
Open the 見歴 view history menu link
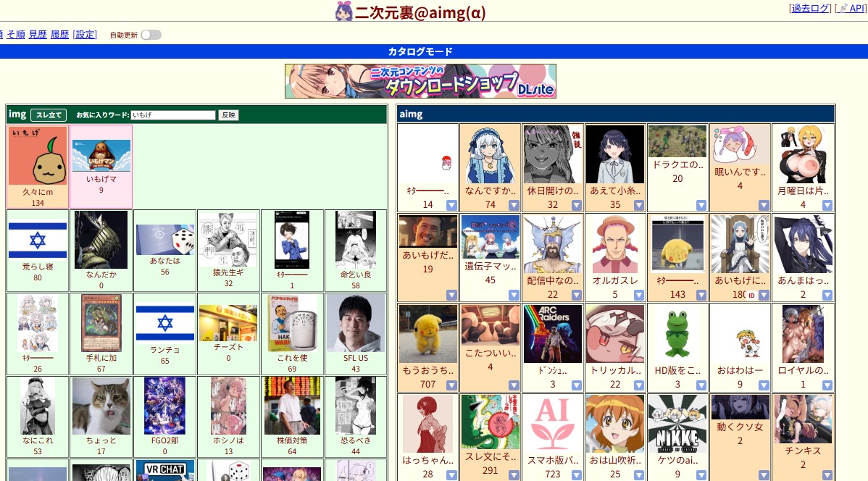coord(38,34)
